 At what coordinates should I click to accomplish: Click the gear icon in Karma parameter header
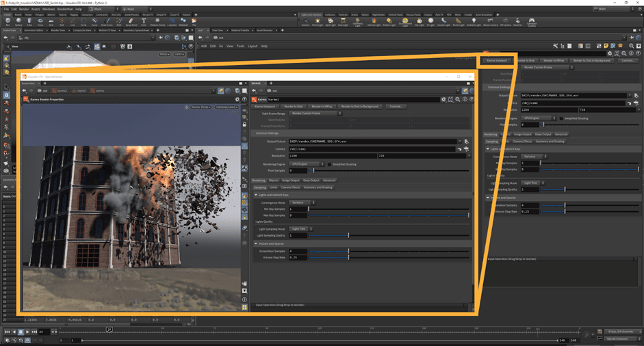click(x=443, y=99)
